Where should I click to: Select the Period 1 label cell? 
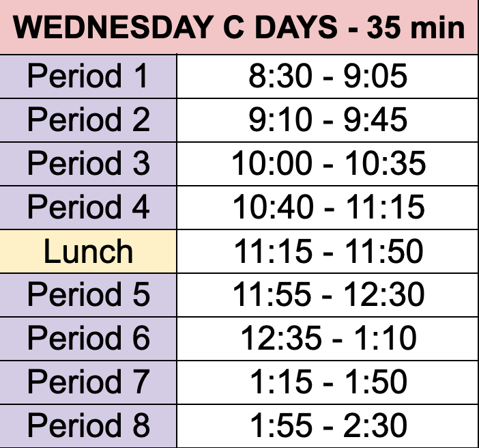[88, 76]
